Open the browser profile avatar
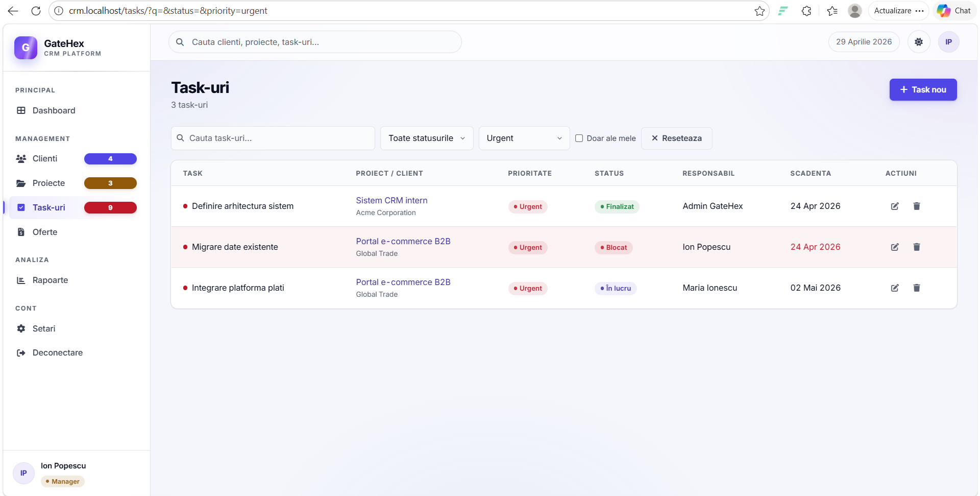This screenshot has width=980, height=496. point(855,11)
